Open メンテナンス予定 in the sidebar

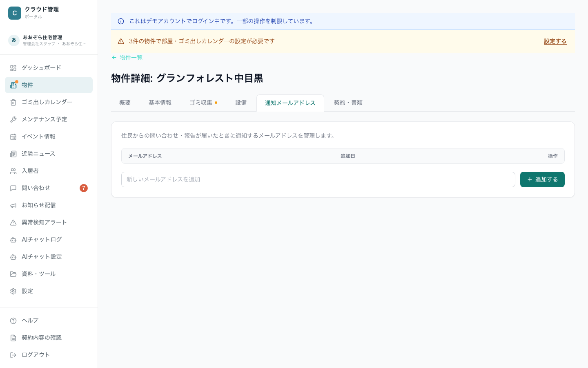click(x=49, y=119)
